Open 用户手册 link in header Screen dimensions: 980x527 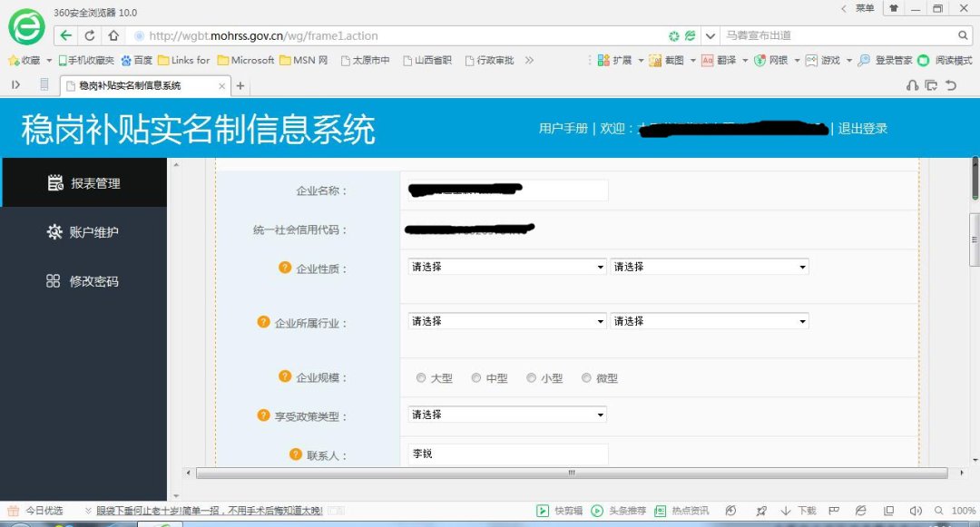click(563, 129)
